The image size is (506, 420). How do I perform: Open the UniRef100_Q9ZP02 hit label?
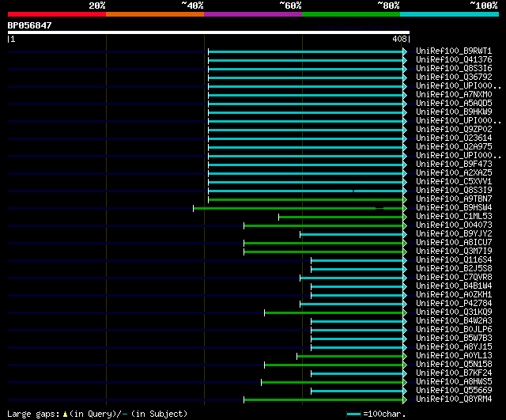point(454,130)
